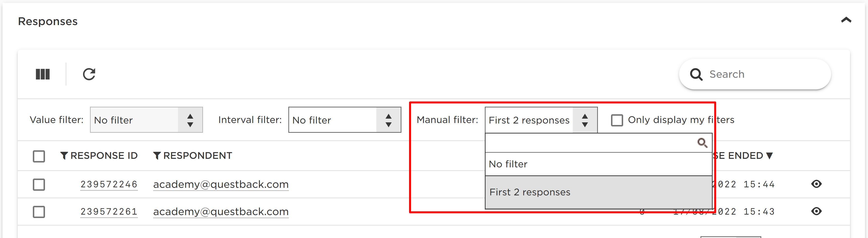Open the Interval filter dropdown
868x238 pixels.
(345, 120)
